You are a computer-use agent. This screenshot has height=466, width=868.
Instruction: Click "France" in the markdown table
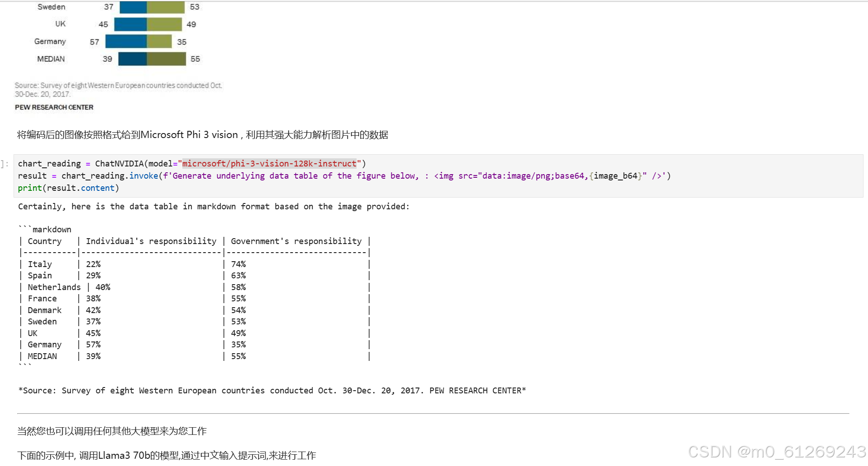click(42, 299)
